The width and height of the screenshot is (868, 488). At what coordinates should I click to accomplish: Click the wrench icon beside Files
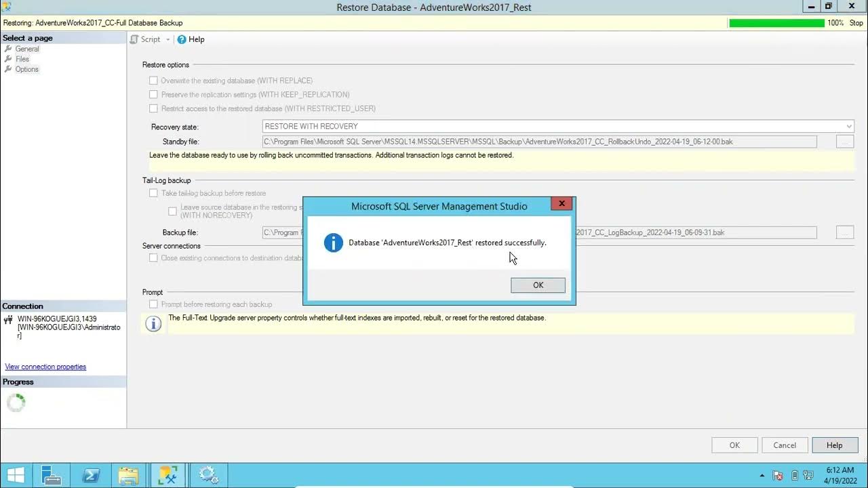click(8, 59)
